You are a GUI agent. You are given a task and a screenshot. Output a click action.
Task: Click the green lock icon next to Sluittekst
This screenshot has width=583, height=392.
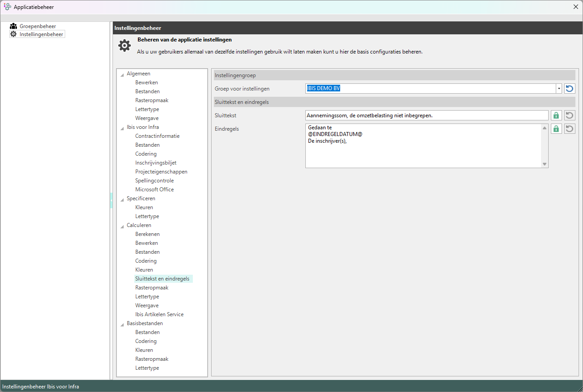pyautogui.click(x=556, y=116)
